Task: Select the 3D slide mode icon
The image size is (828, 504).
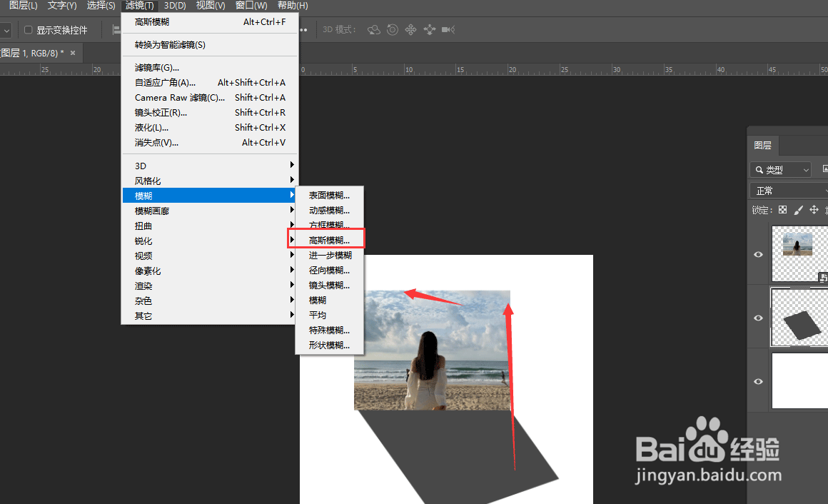Action: point(429,29)
